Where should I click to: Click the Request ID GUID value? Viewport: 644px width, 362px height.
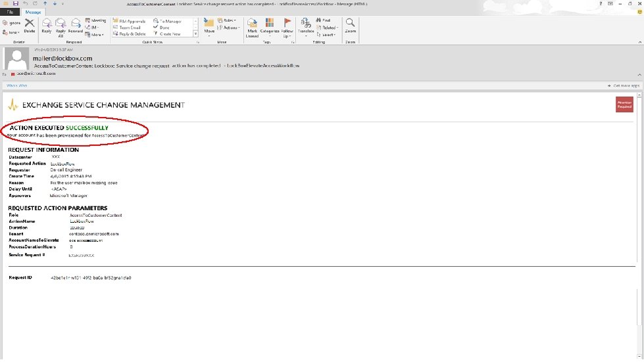tap(91, 278)
